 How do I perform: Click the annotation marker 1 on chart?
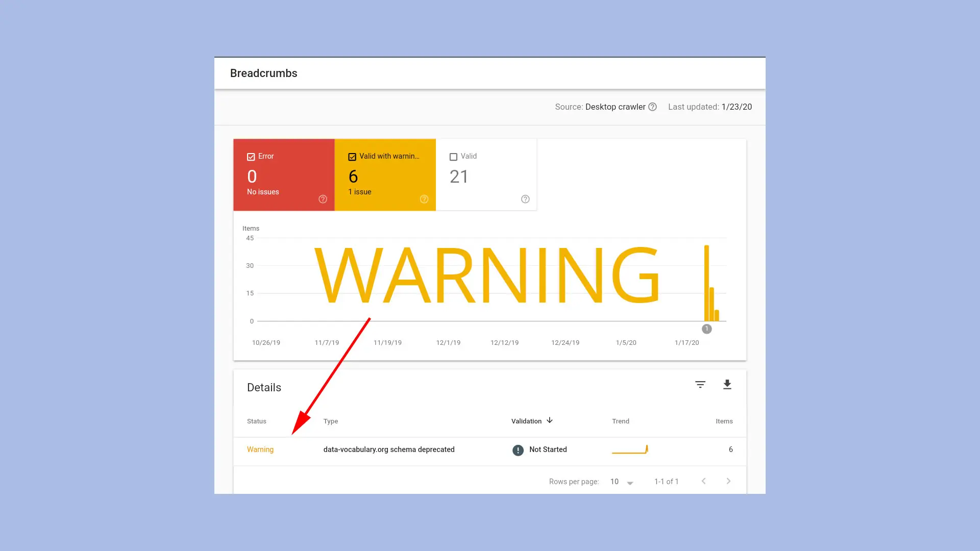pos(706,329)
